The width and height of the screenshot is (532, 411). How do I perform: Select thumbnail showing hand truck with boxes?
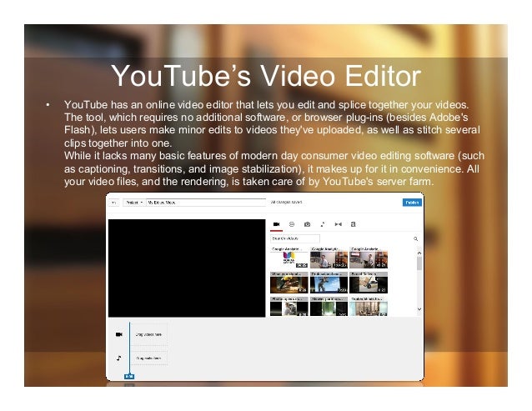pyautogui.click(x=369, y=284)
